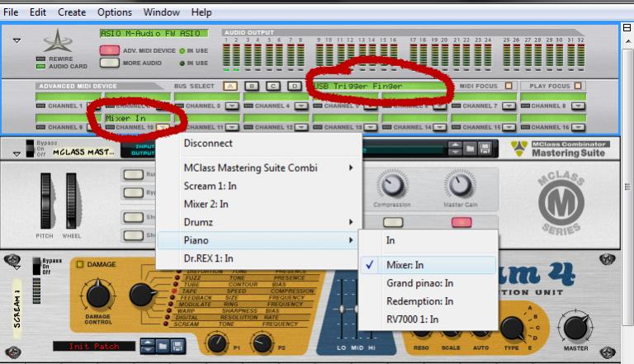This screenshot has height=364, width=634.
Task: Move the Combinator mod Wheel
Action: pos(72,201)
